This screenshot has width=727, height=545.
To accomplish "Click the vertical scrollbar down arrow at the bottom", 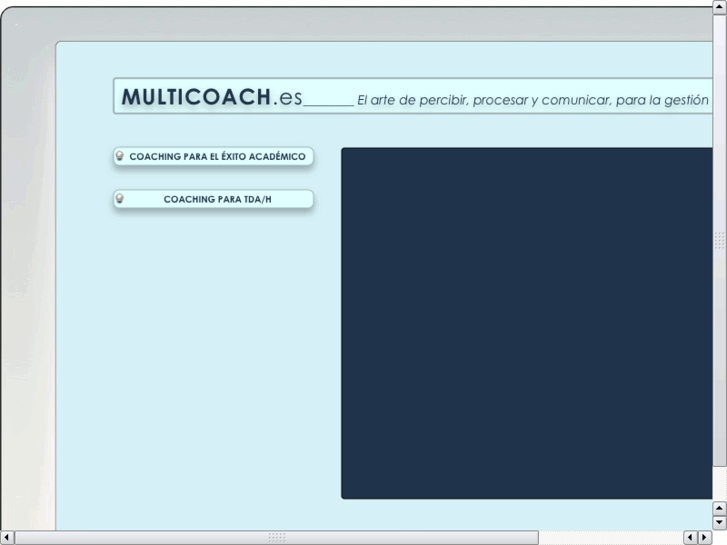I will [x=720, y=523].
